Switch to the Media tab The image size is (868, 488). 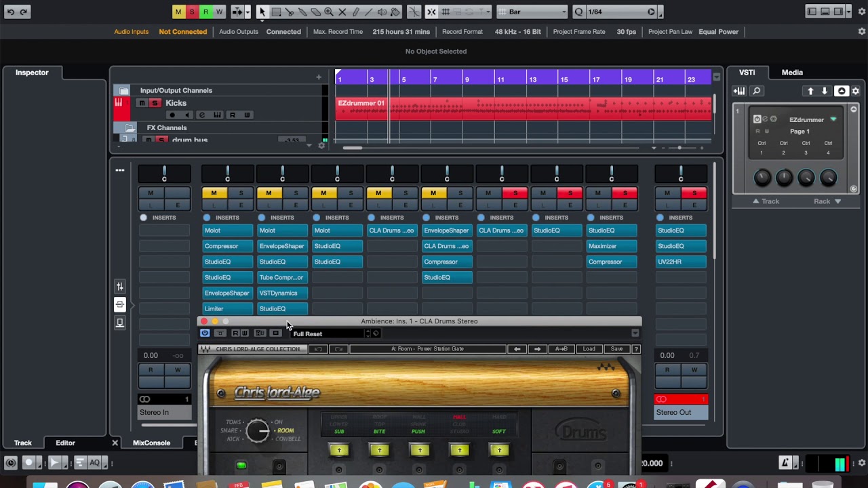[x=792, y=73]
